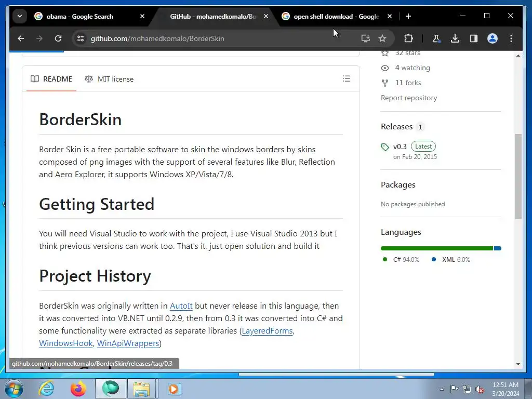Image resolution: width=532 pixels, height=399 pixels.
Task: Launch Internet Explorer from the taskbar
Action: [46, 389]
